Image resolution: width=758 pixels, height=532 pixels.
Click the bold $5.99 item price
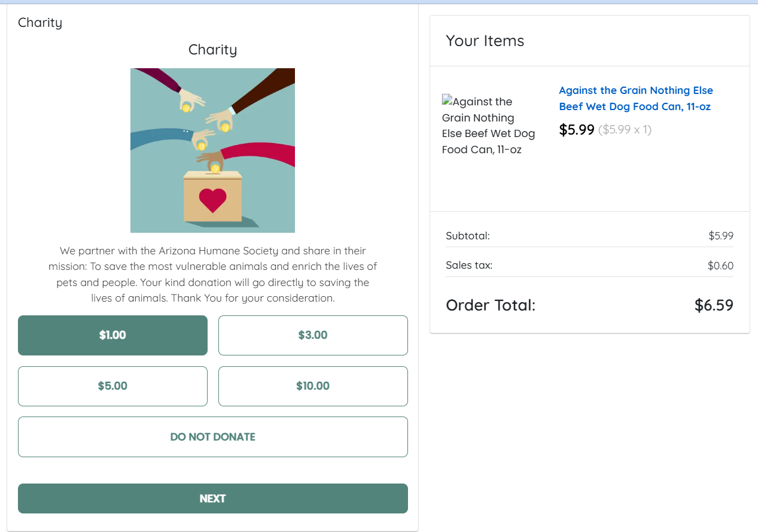tap(577, 130)
